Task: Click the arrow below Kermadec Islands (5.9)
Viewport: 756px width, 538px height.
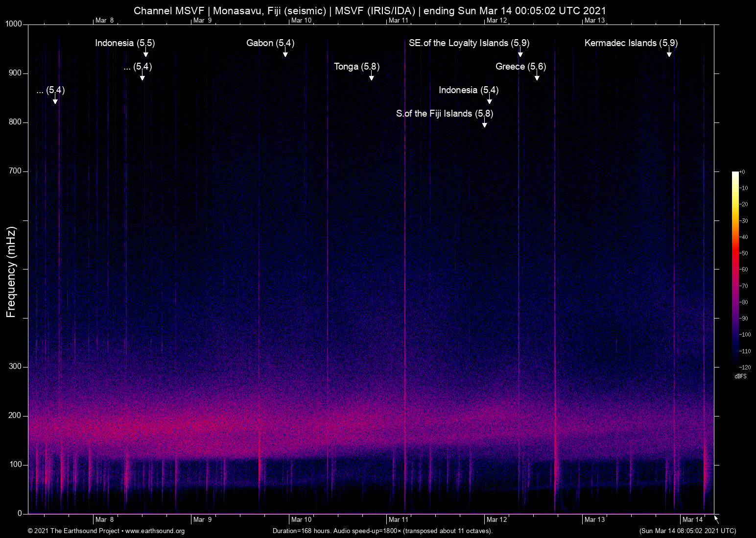Action: [669, 53]
